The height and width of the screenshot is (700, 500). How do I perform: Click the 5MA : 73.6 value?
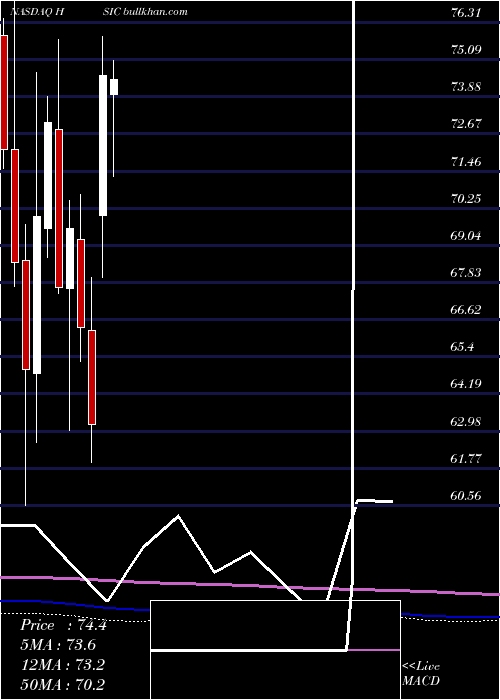58,645
